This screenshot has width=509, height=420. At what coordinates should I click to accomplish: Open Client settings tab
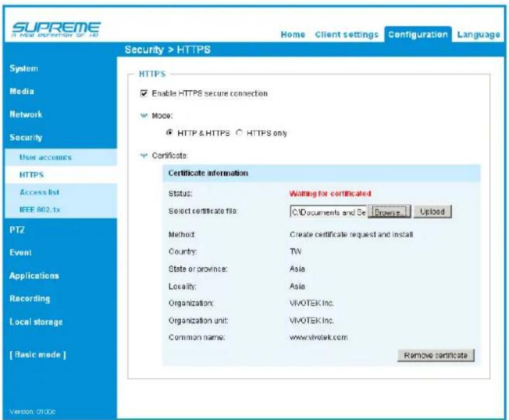click(x=346, y=34)
